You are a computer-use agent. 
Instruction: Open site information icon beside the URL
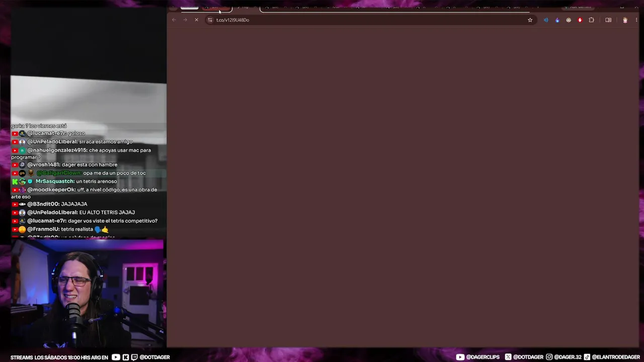click(x=210, y=20)
